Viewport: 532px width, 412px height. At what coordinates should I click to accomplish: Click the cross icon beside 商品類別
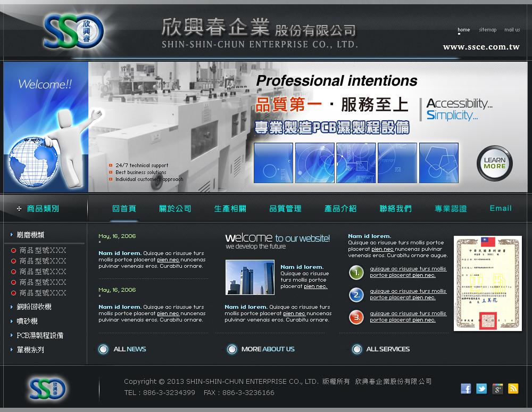(x=19, y=209)
